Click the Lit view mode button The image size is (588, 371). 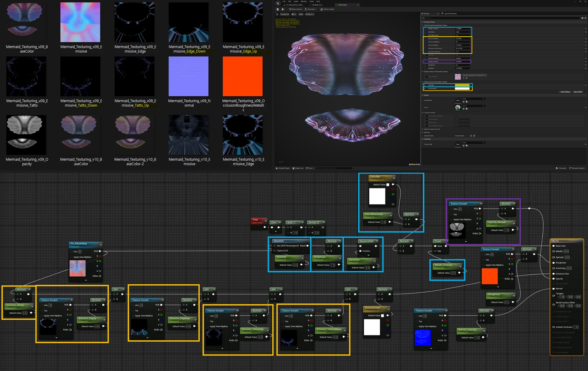point(294,14)
